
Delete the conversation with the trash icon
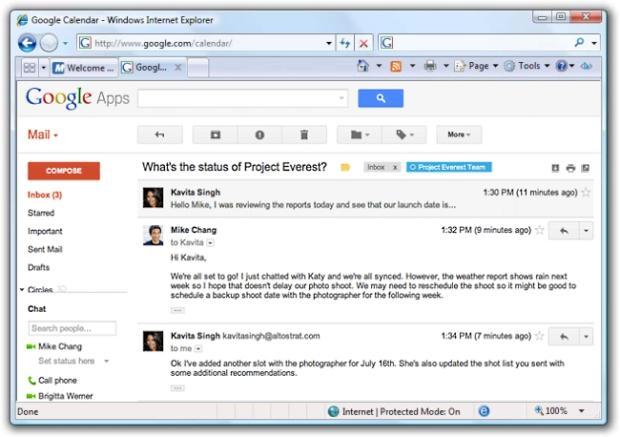point(304,135)
